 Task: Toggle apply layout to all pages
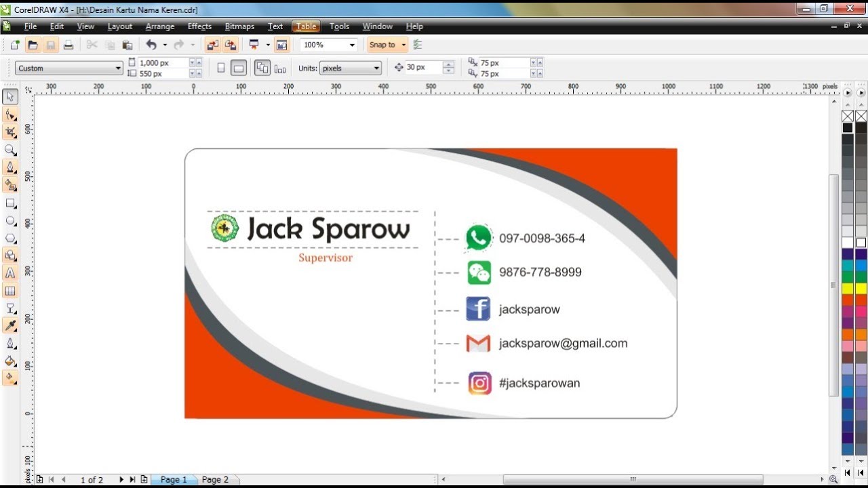(262, 68)
